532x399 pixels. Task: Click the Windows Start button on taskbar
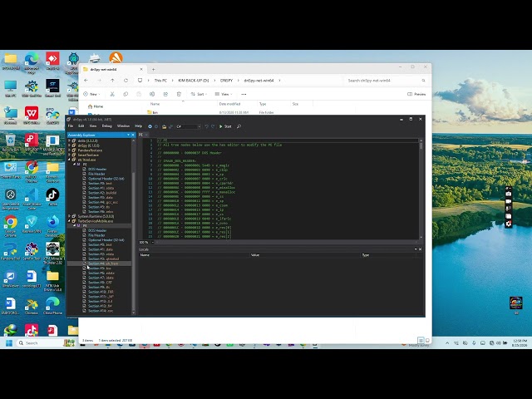(x=9, y=342)
